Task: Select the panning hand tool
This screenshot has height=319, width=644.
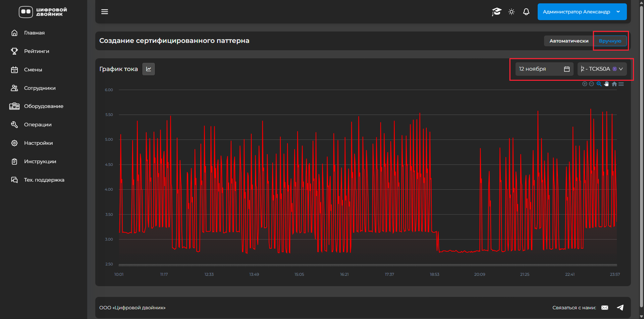Action: (606, 84)
